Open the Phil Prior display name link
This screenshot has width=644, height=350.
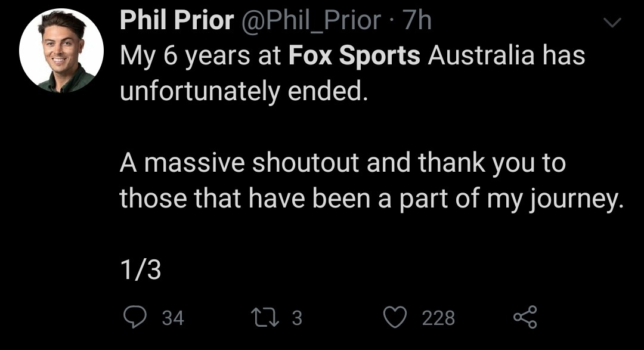[177, 20]
